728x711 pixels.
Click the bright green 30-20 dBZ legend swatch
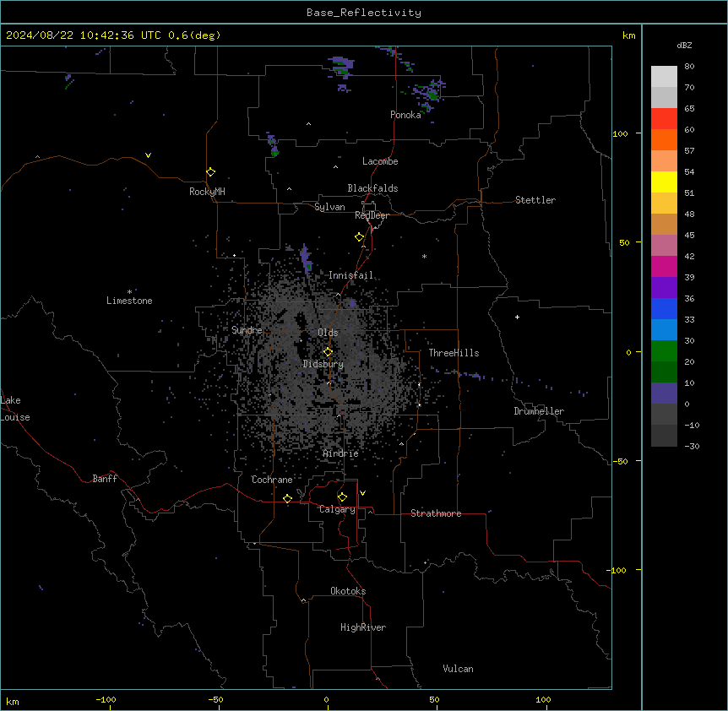click(x=664, y=351)
